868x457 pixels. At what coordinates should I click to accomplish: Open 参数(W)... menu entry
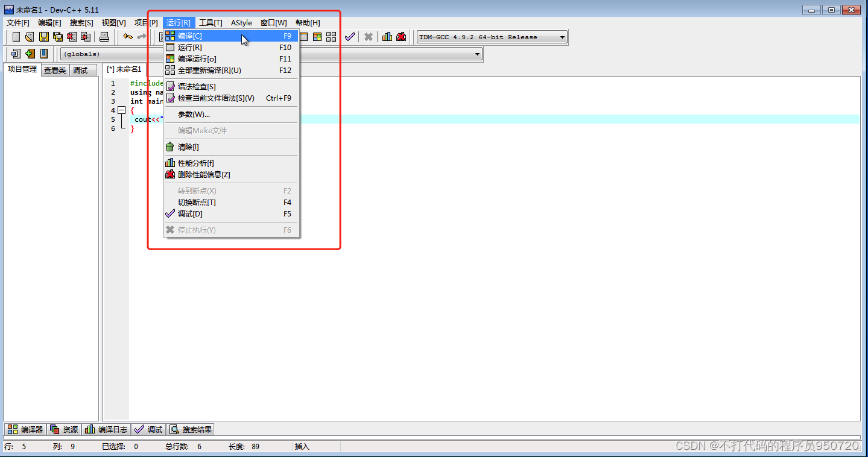(232, 114)
